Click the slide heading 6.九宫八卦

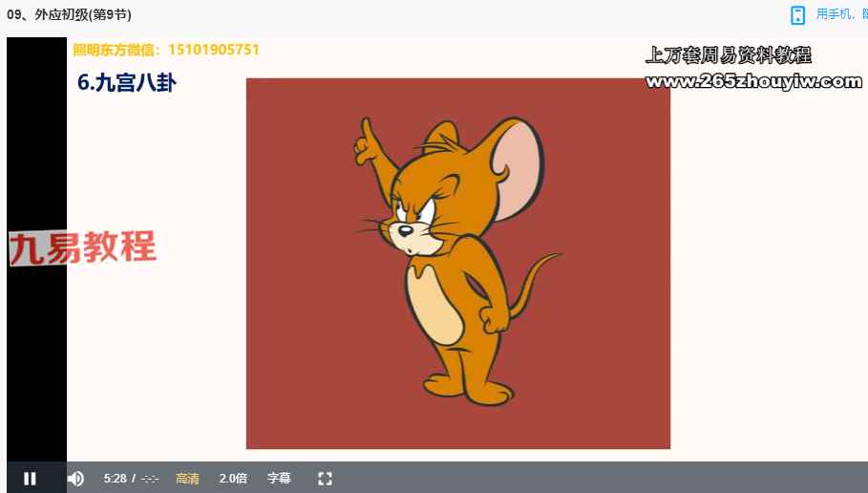coord(127,82)
